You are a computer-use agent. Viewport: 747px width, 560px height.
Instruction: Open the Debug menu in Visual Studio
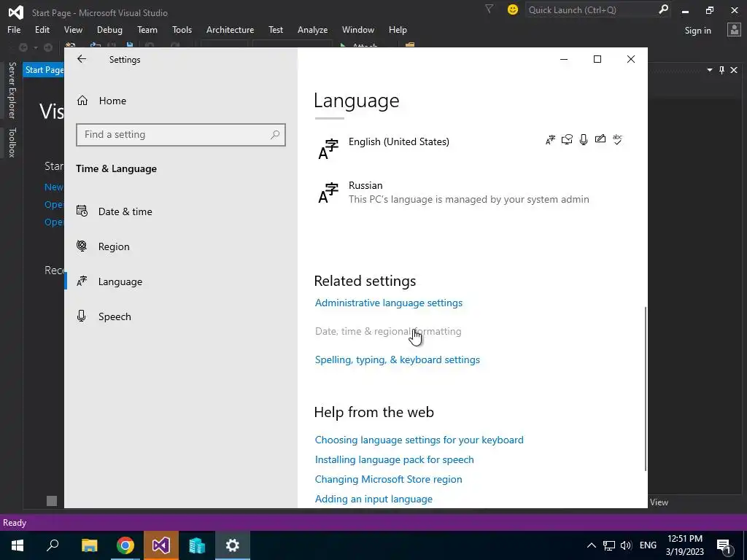click(x=109, y=29)
